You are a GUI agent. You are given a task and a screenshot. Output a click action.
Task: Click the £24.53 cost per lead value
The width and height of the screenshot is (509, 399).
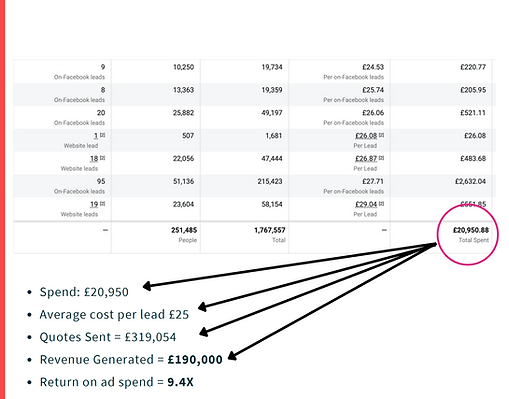click(373, 67)
